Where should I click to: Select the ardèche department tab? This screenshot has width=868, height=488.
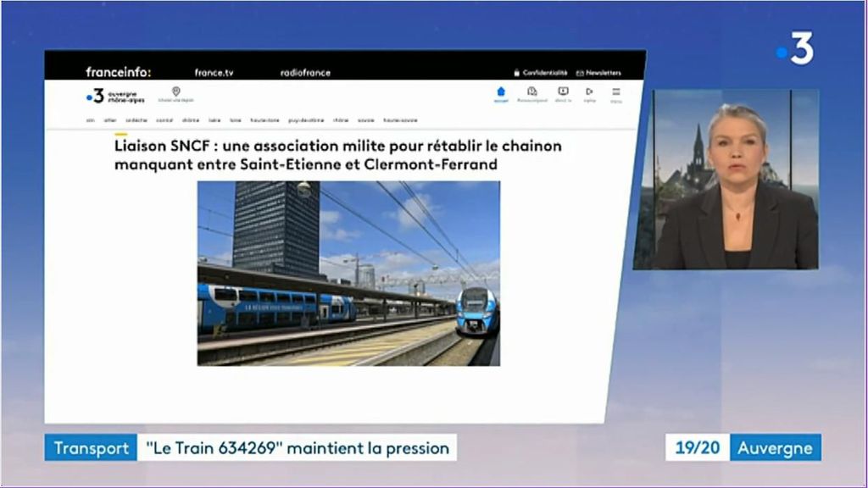(x=136, y=120)
